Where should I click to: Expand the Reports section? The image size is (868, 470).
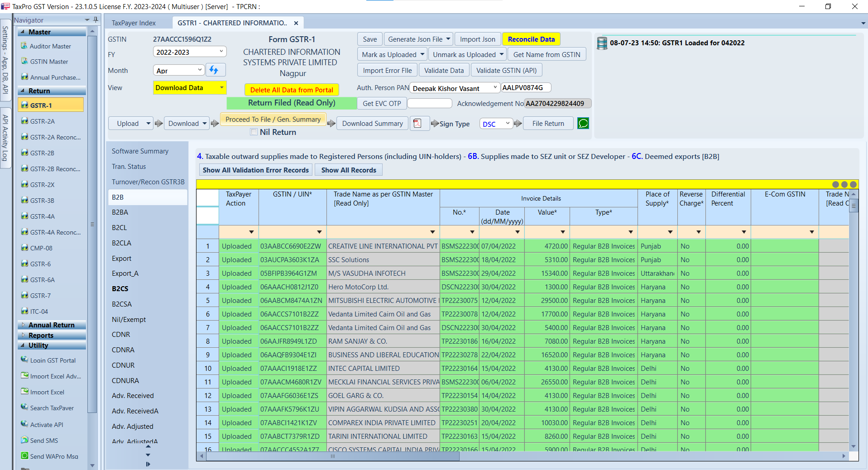pyautogui.click(x=52, y=335)
